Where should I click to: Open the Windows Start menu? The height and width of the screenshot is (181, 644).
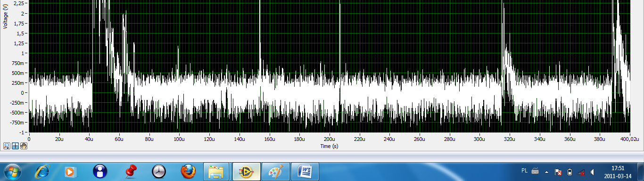[x=13, y=172]
